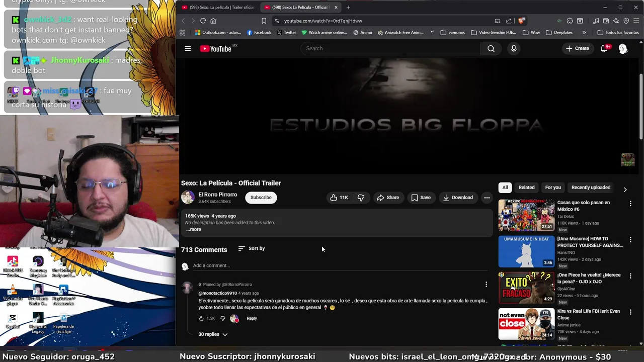
Task: Subscribe to El Rorro Pirrorro
Action: tap(261, 198)
